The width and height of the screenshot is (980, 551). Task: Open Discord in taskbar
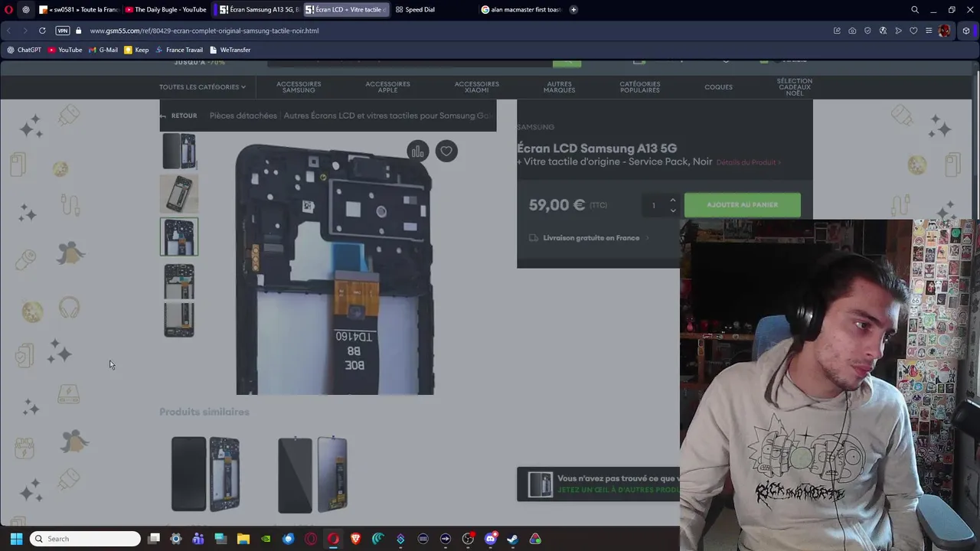tap(490, 539)
